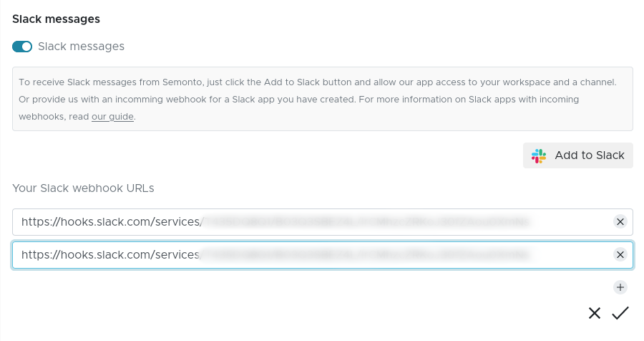This screenshot has width=644, height=341.
Task: Click the info box's first line about Semonto
Action: [322, 82]
